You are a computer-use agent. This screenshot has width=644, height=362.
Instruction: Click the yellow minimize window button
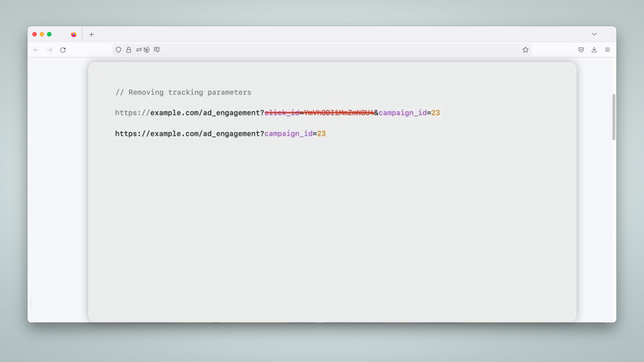click(42, 34)
